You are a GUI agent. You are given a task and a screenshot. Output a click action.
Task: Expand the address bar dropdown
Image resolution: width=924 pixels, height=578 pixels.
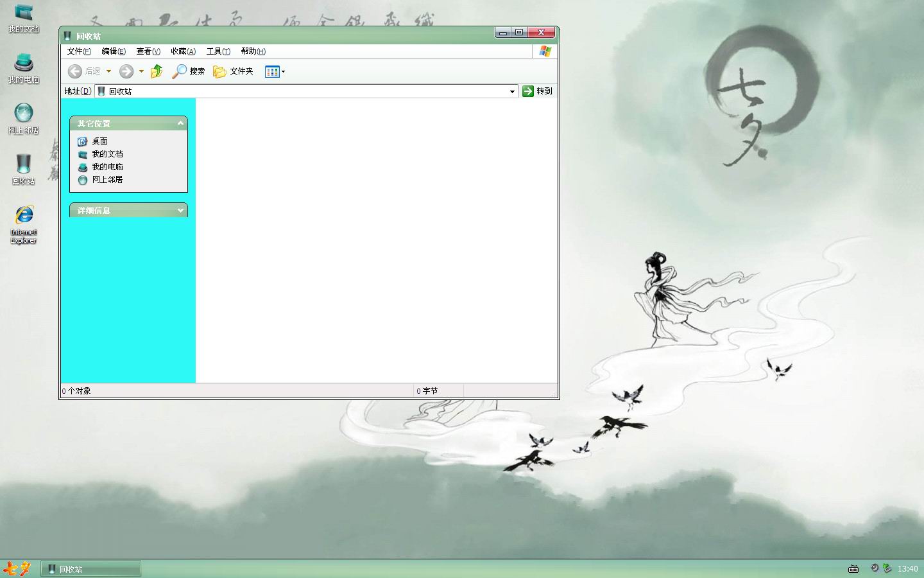[x=512, y=91]
